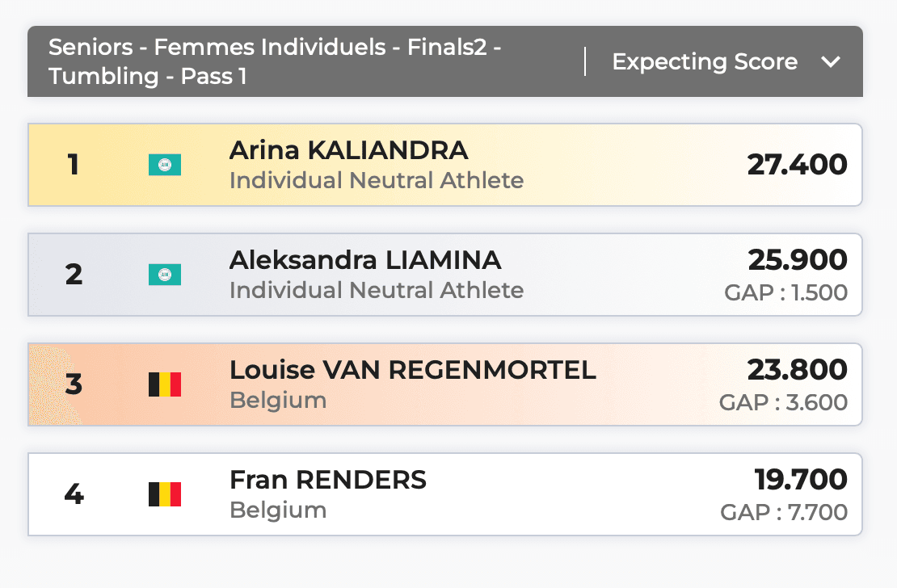Open Louise VAN REGENMORTEL's name

(413, 370)
